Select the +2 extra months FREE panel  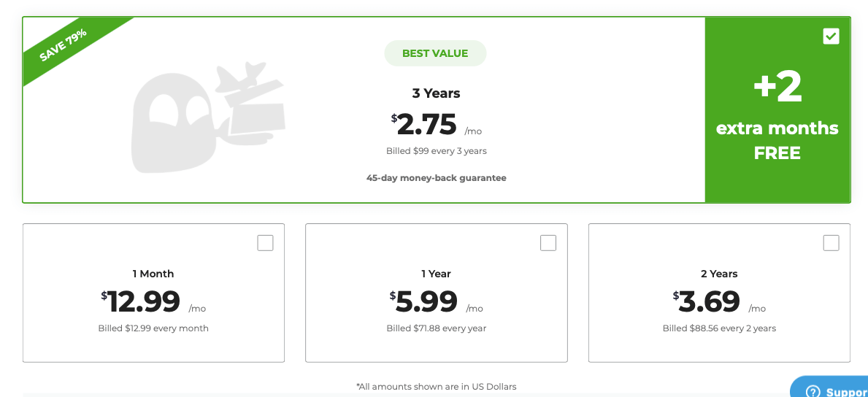(777, 110)
